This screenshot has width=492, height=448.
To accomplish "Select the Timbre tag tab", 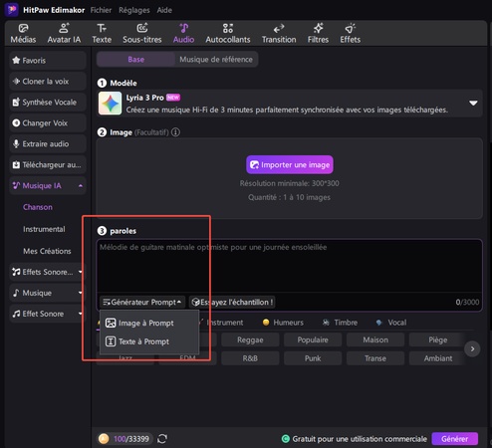I will click(x=340, y=323).
